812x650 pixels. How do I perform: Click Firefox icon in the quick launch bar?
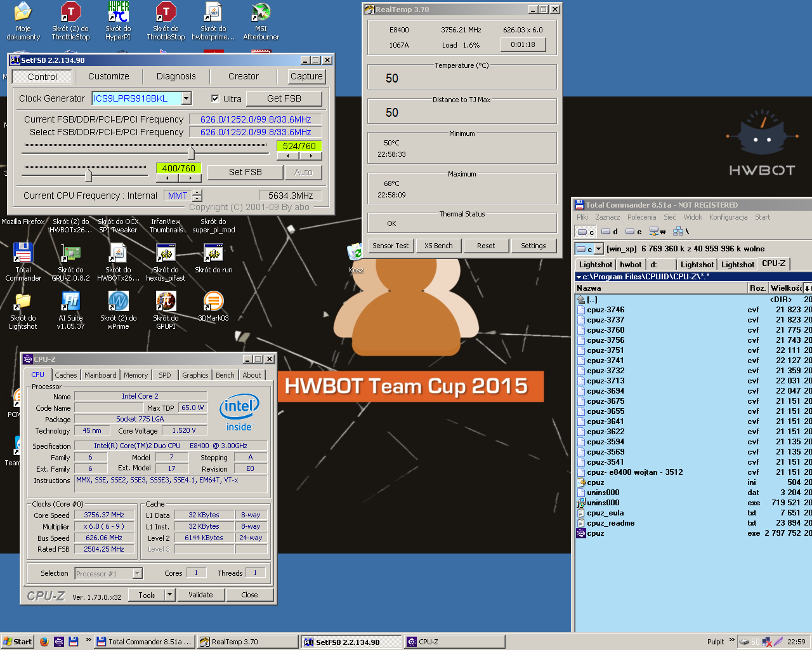pos(44,642)
